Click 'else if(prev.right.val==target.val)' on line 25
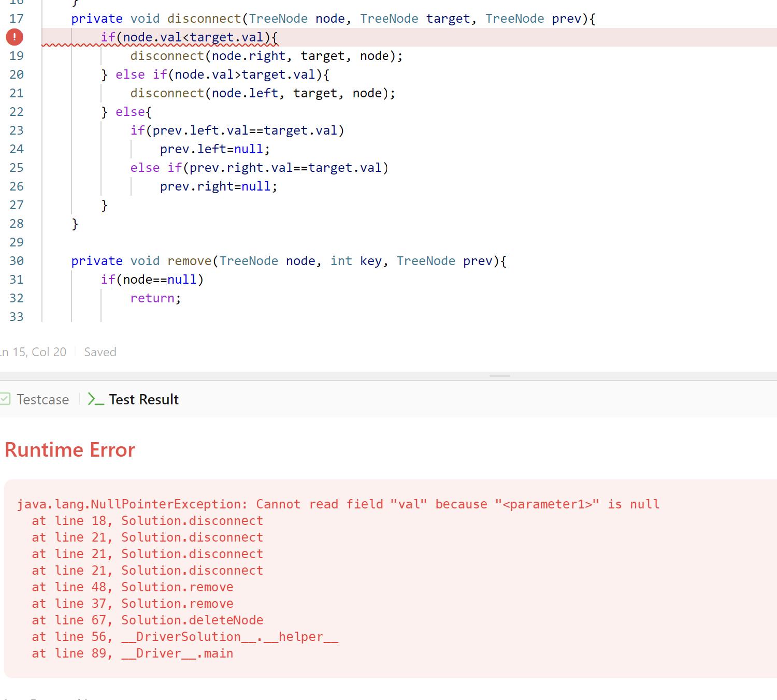The width and height of the screenshot is (777, 700). tap(260, 168)
